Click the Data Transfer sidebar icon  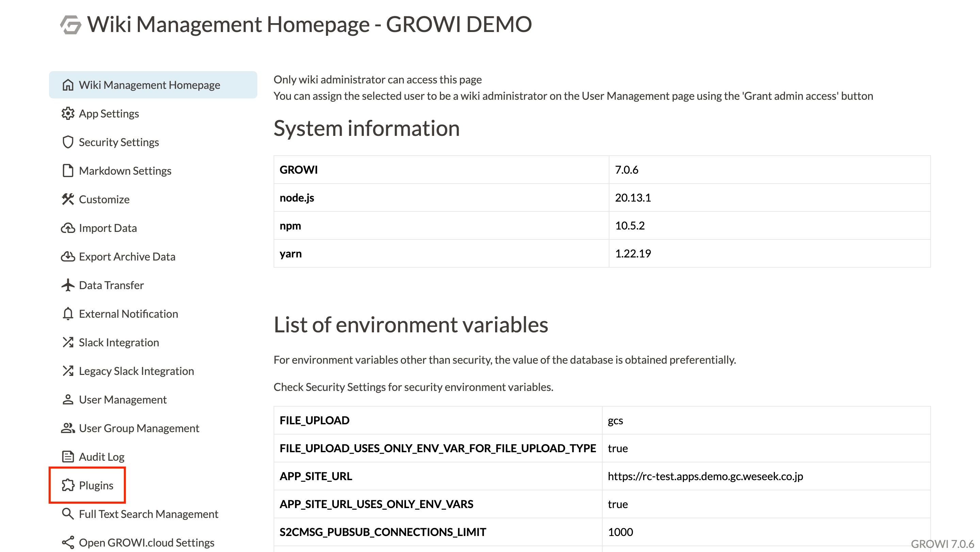click(x=68, y=285)
